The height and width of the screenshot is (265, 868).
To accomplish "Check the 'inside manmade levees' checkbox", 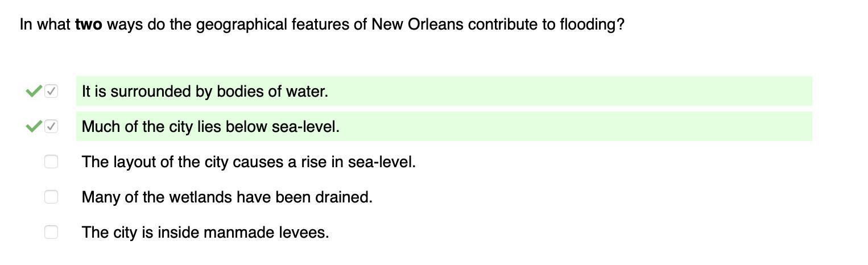I will coord(51,232).
